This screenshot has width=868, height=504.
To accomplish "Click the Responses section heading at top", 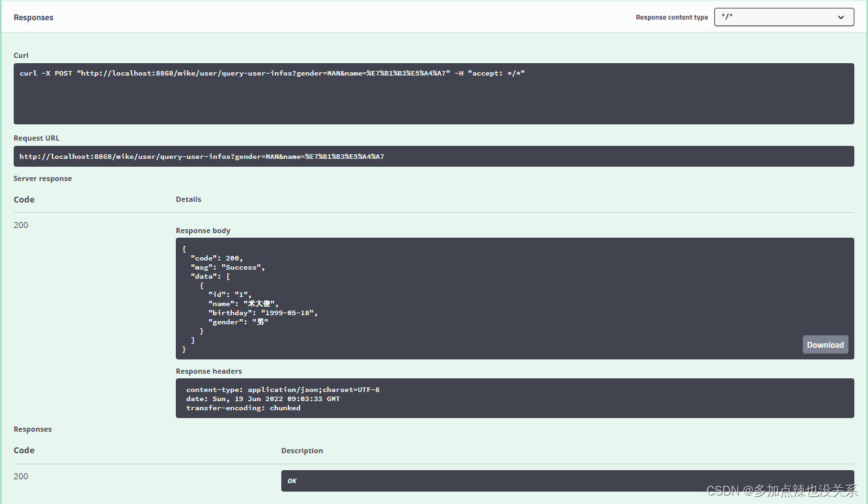I will click(33, 18).
